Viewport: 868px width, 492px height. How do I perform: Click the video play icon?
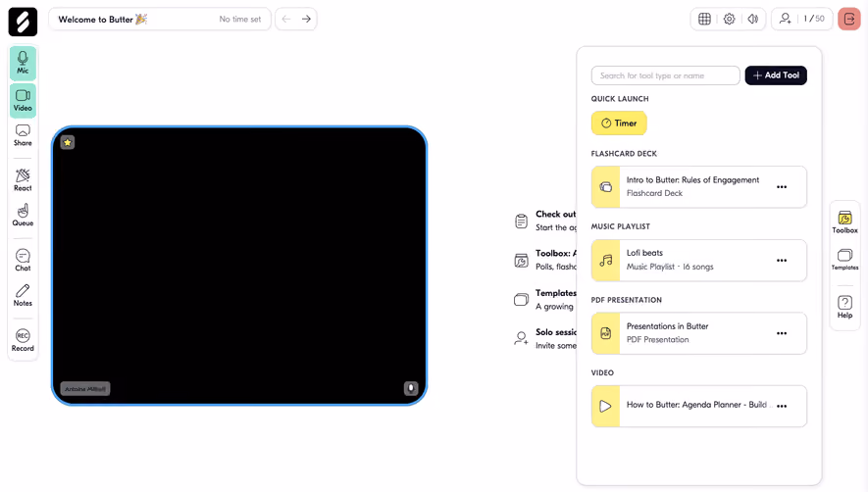(x=605, y=406)
